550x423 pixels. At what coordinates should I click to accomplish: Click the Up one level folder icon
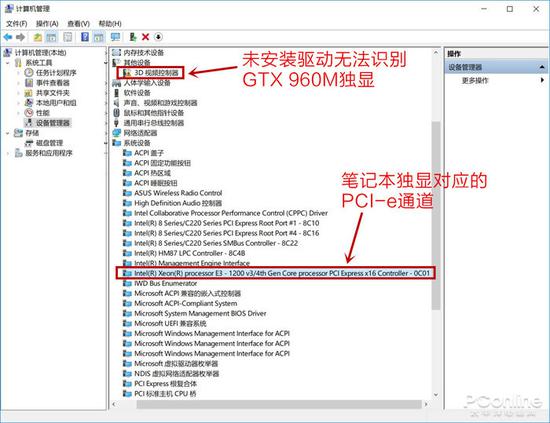[x=38, y=37]
